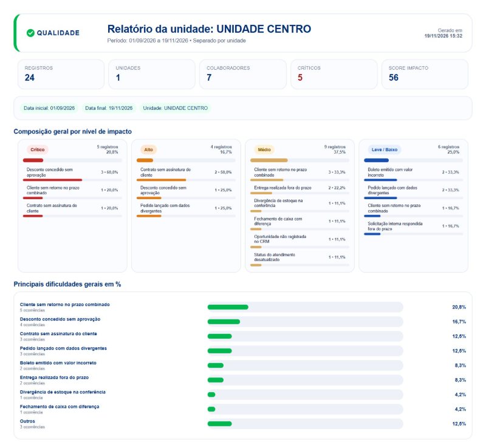Click the 20,8% value in the bottom list

click(459, 307)
